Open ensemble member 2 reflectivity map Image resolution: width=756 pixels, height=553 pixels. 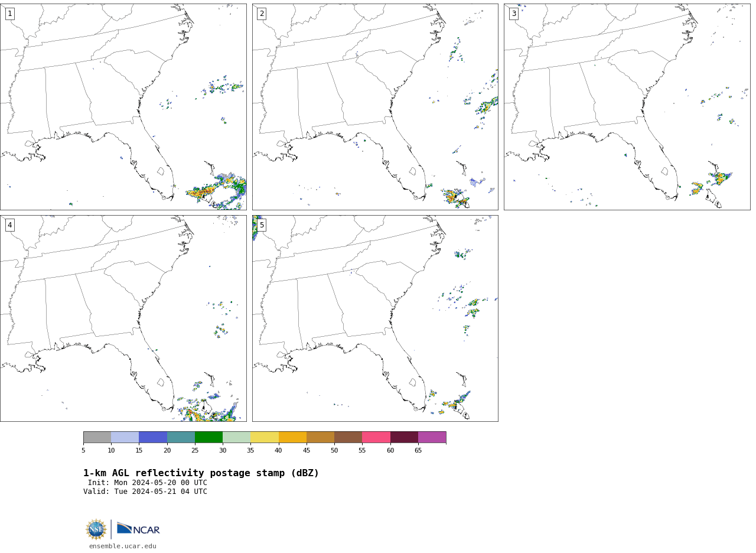pyautogui.click(x=375, y=107)
